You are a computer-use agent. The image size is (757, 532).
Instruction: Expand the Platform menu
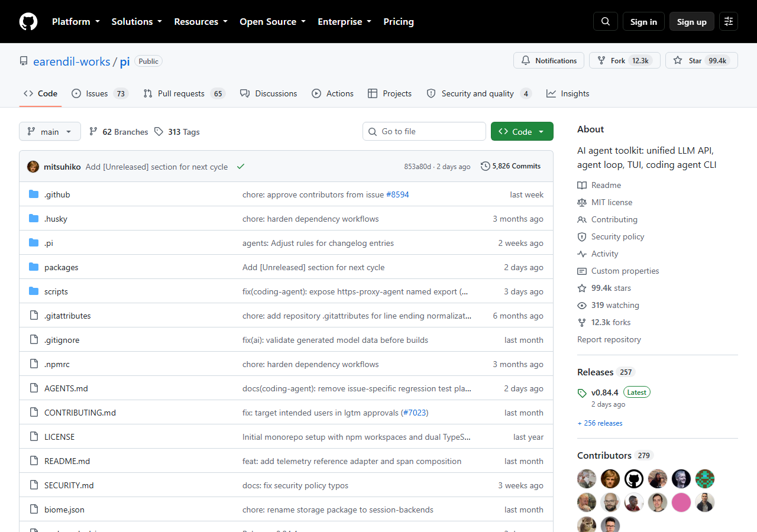click(76, 22)
